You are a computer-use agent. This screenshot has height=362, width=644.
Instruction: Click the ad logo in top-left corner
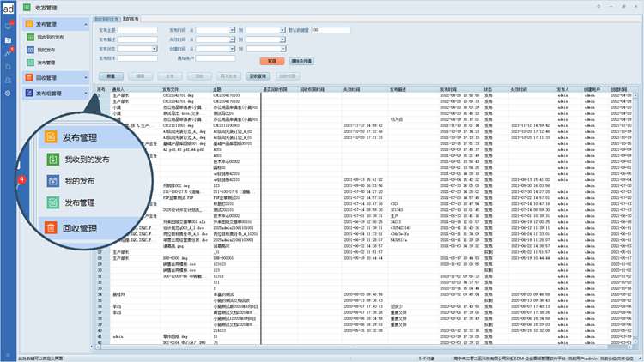coord(8,7)
